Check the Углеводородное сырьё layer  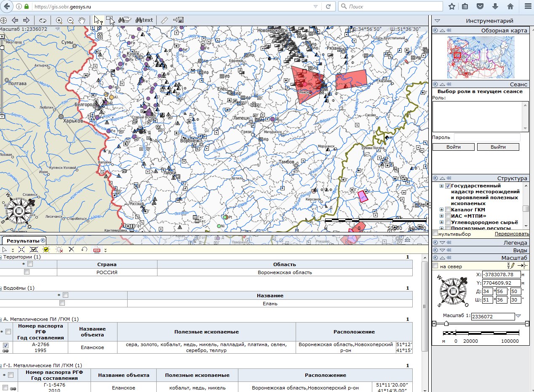[x=448, y=222]
